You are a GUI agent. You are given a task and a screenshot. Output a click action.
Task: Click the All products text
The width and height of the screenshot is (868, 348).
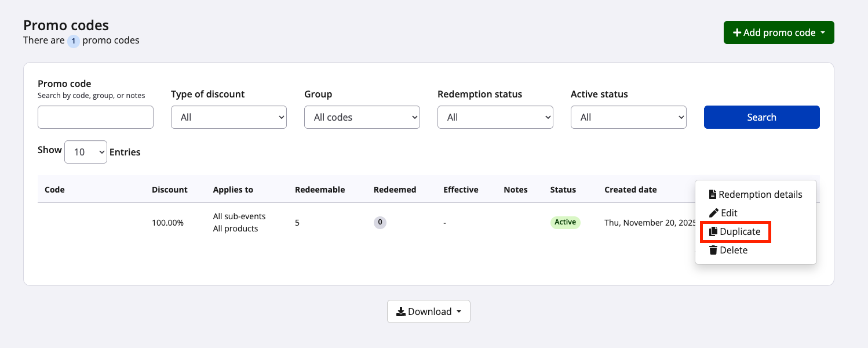(x=235, y=229)
